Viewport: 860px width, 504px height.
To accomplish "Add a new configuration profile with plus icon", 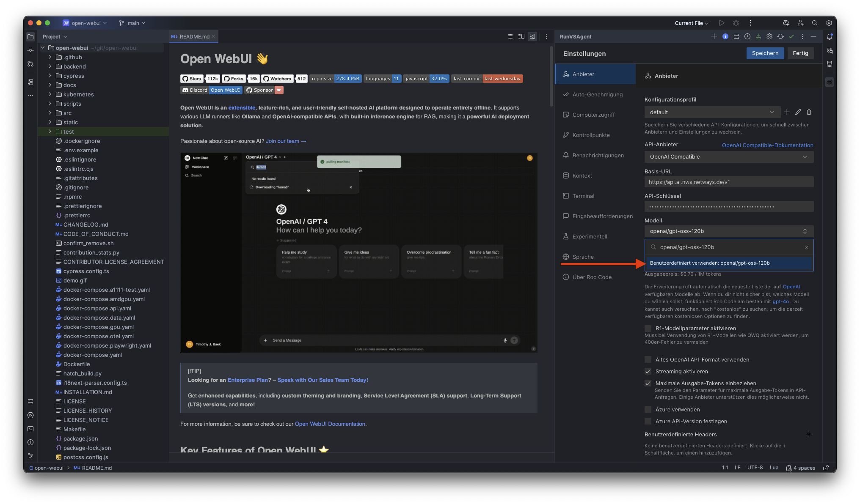I will [x=787, y=112].
